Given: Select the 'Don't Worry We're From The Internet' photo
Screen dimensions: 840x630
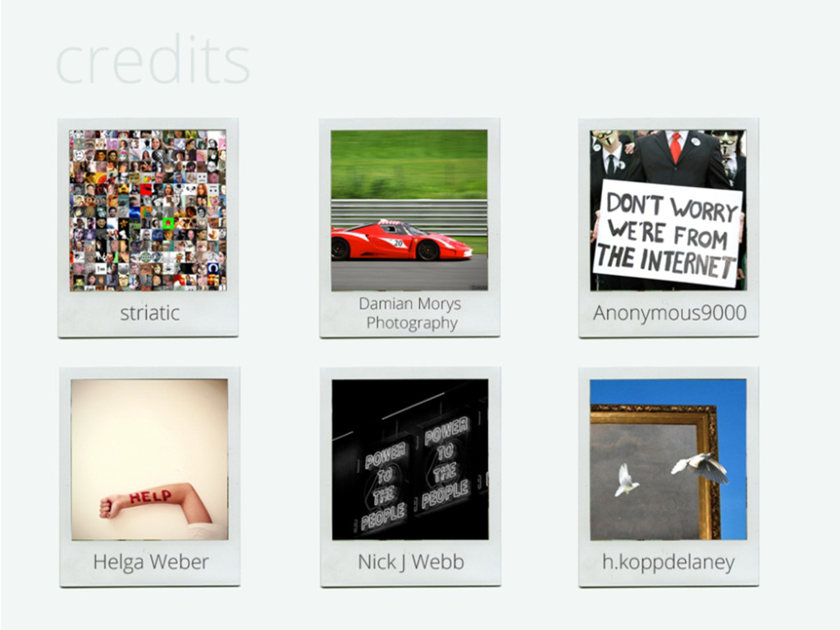Looking at the screenshot, I should [668, 211].
